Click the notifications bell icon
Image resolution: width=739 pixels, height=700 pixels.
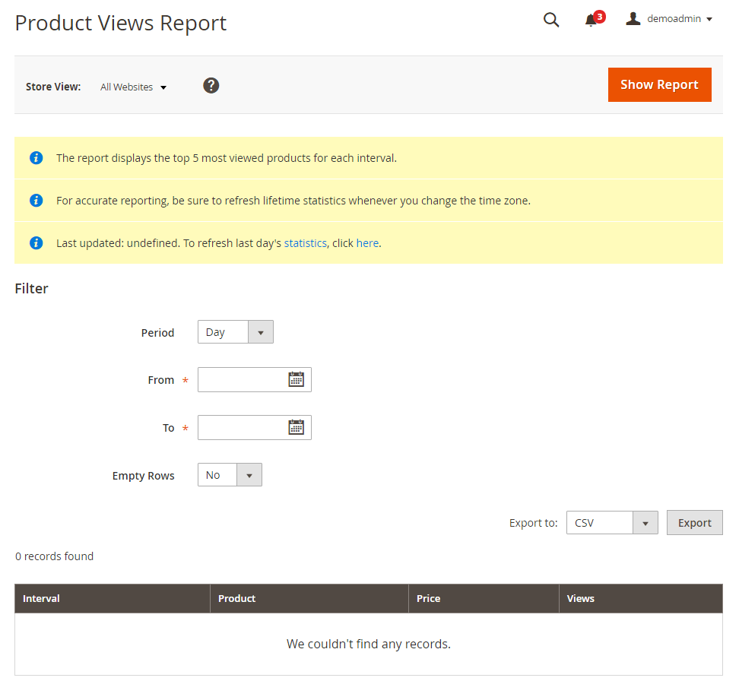tap(591, 21)
